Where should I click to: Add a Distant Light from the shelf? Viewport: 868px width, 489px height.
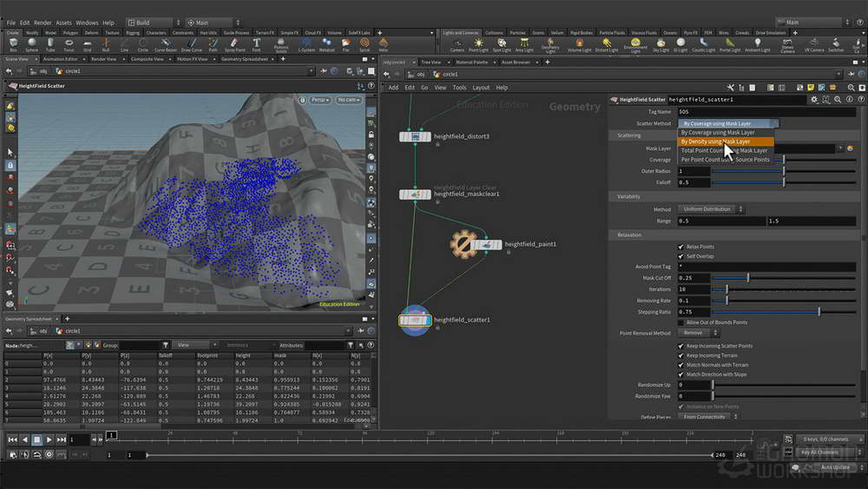point(607,45)
